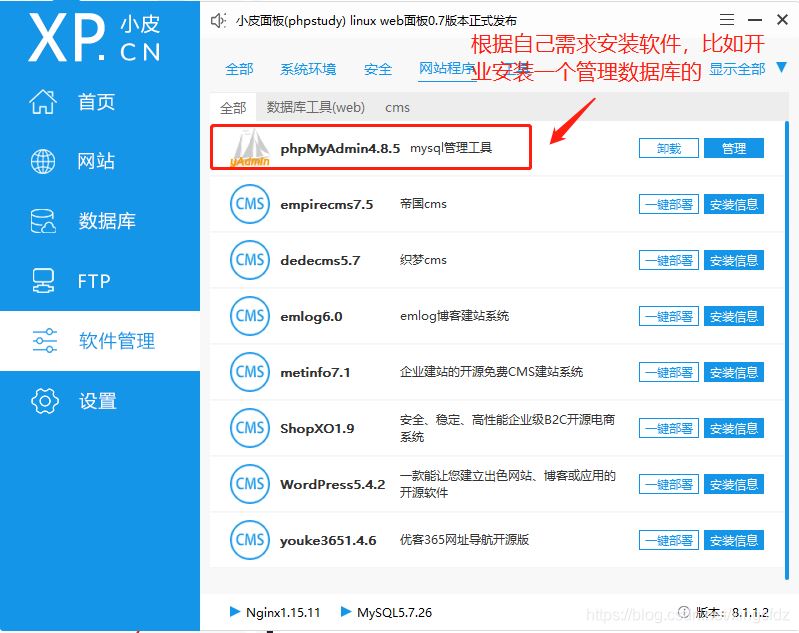Click the WordPress5.4.2 CMS icon

[249, 484]
